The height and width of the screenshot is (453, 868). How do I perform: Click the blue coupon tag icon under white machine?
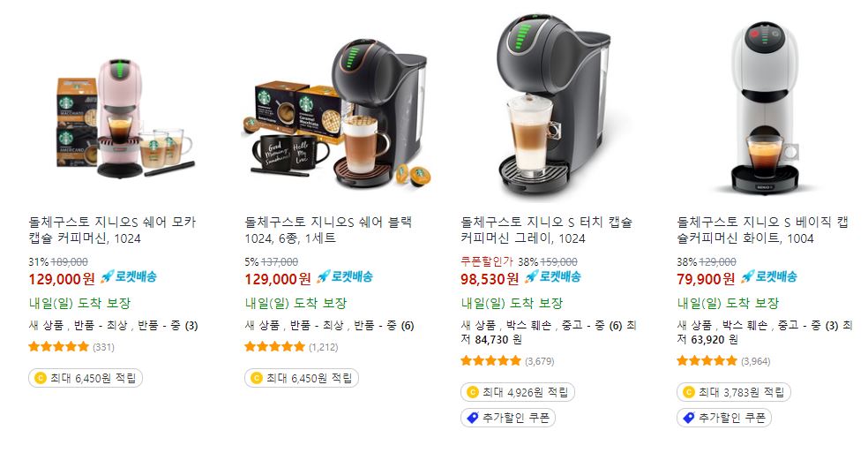coord(688,418)
